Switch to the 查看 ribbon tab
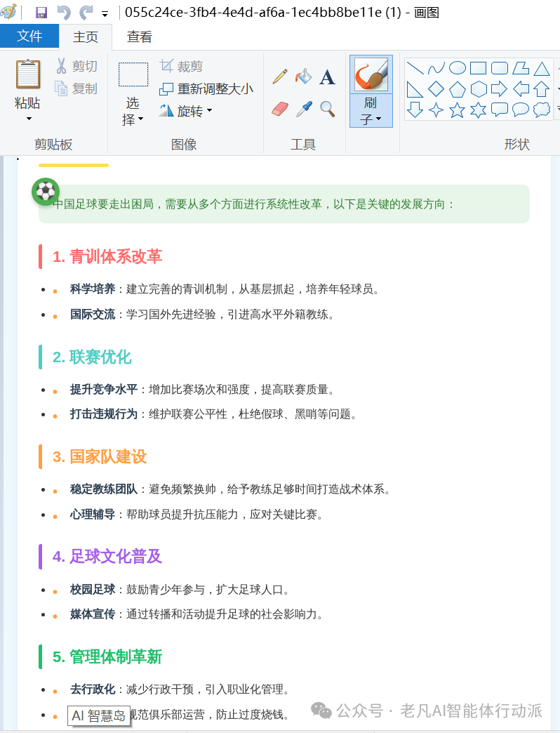Screen dimensions: 560x733 [139, 37]
